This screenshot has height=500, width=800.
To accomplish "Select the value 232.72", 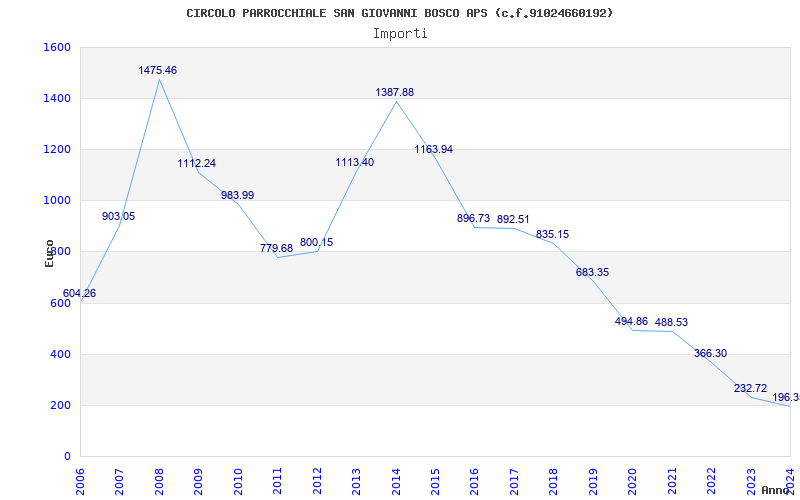I will click(751, 388).
